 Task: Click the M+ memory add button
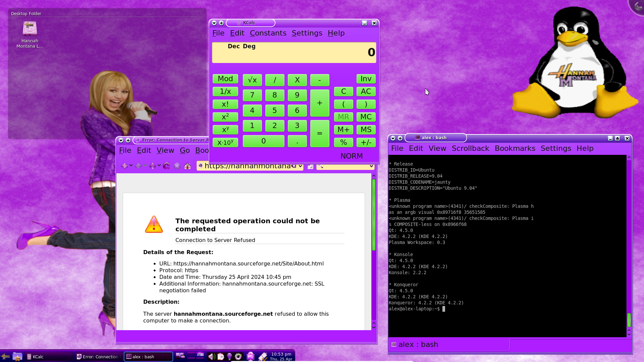343,130
